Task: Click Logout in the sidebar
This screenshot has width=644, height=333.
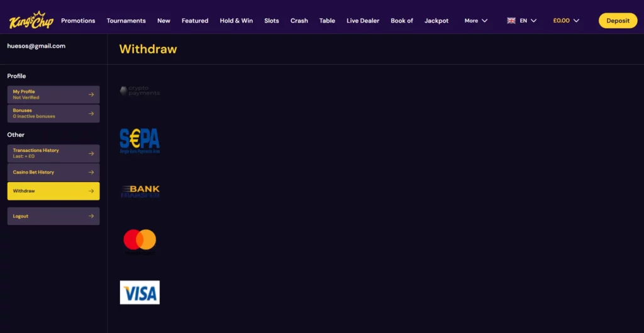Action: pyautogui.click(x=53, y=216)
